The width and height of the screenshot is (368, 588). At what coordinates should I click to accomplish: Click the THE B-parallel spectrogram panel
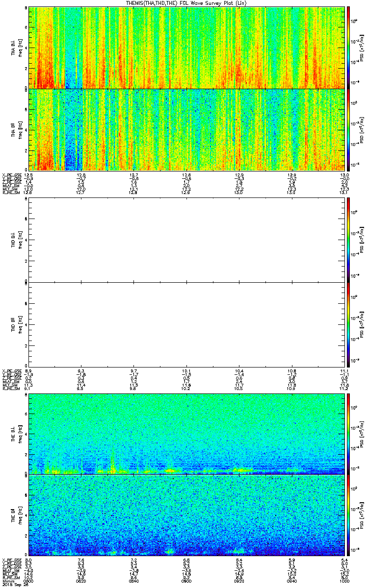coord(187,515)
